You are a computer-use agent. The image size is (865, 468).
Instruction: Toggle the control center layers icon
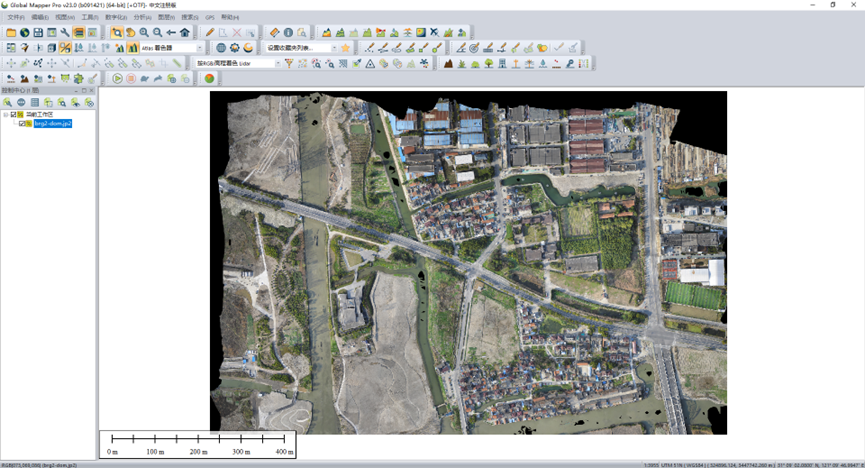(78, 33)
